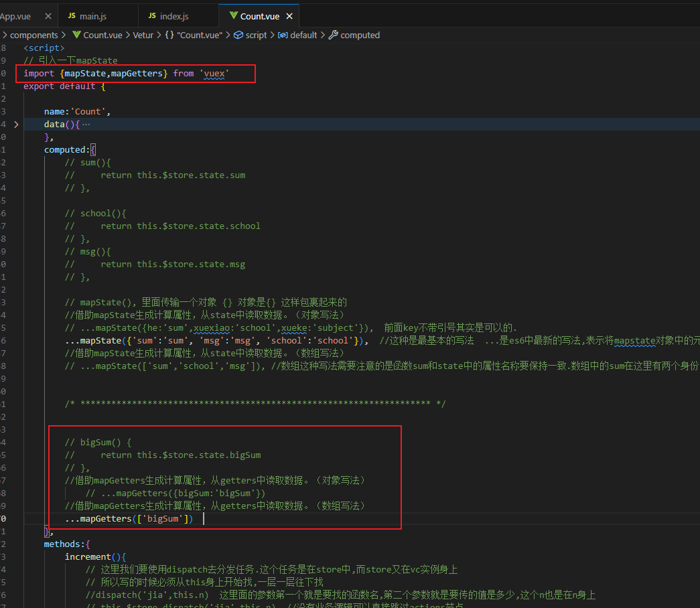This screenshot has width=700, height=608.
Task: Click the Vue icon in the breadcrumb
Action: click(x=77, y=35)
